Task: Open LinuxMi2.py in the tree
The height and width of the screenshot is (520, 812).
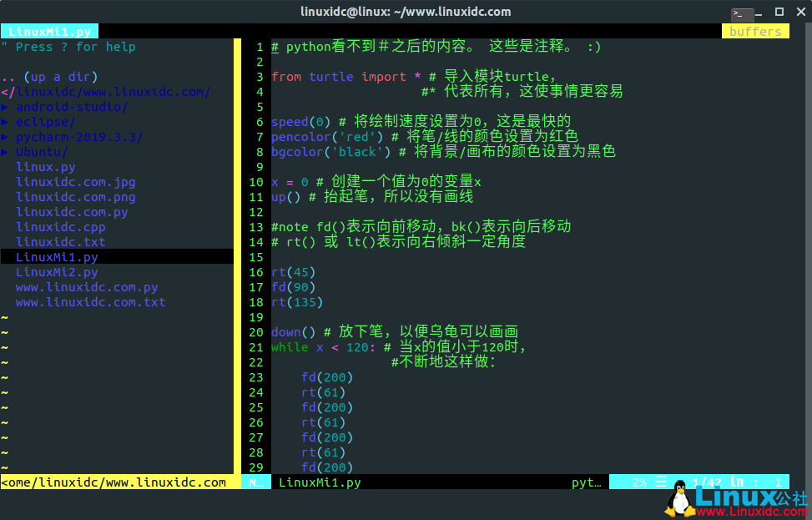Action: coord(57,272)
